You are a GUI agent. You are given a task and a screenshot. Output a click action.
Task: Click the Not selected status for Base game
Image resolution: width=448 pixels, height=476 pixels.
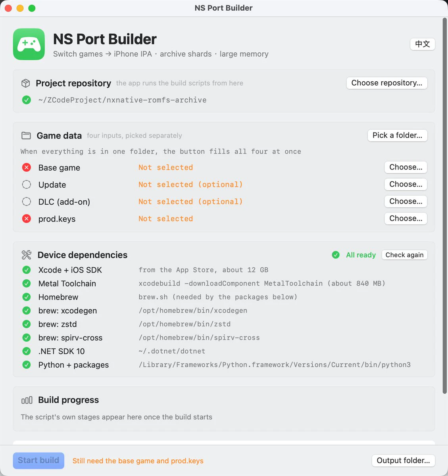point(165,167)
